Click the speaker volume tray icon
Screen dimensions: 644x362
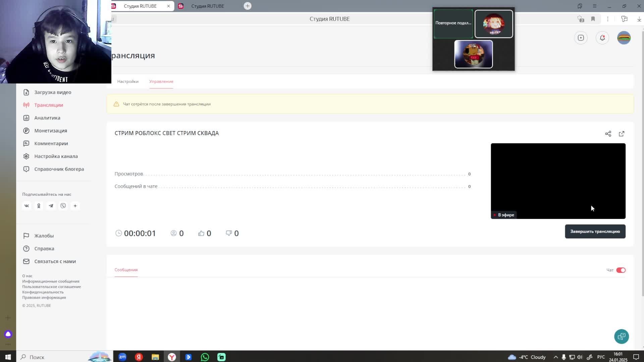click(580, 357)
